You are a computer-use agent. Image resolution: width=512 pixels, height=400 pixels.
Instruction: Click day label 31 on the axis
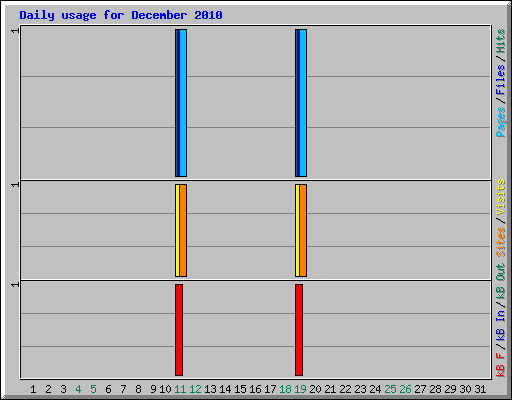(480, 389)
